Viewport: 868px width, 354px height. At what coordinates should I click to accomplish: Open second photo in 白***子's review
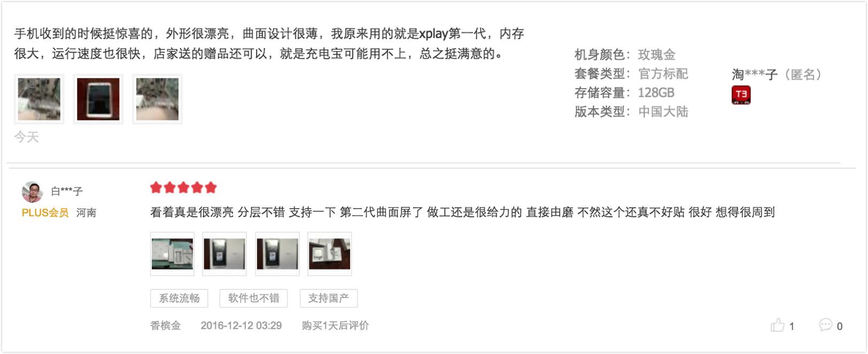coord(224,254)
